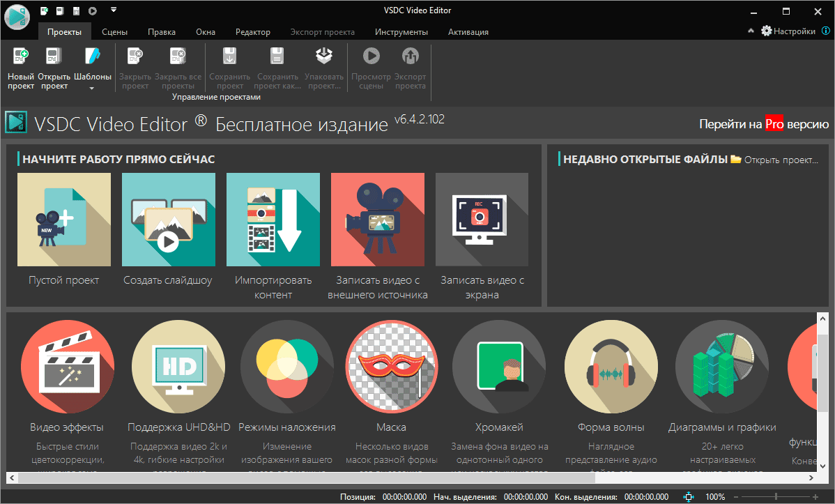Click open project icon in quick access toolbar
835x504 pixels.
pyautogui.click(x=60, y=10)
